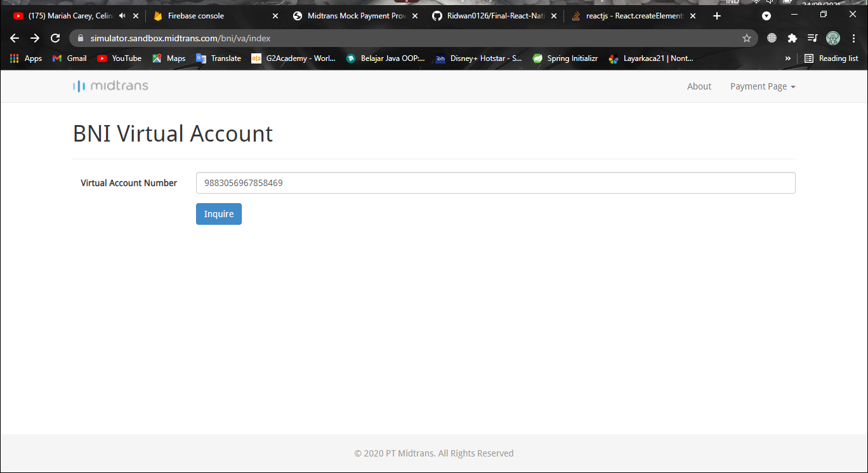Open the G2Academy bookmark
Image resolution: width=868 pixels, height=473 pixels.
click(294, 58)
